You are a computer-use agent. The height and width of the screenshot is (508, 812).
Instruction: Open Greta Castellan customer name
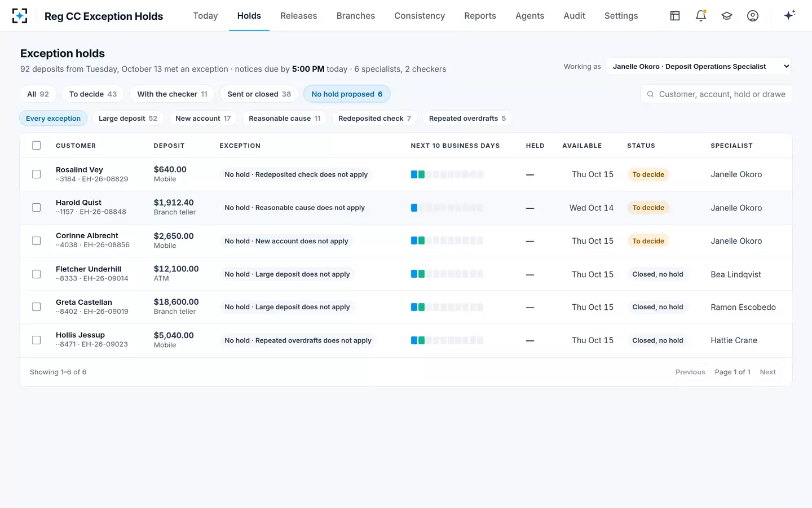(84, 303)
